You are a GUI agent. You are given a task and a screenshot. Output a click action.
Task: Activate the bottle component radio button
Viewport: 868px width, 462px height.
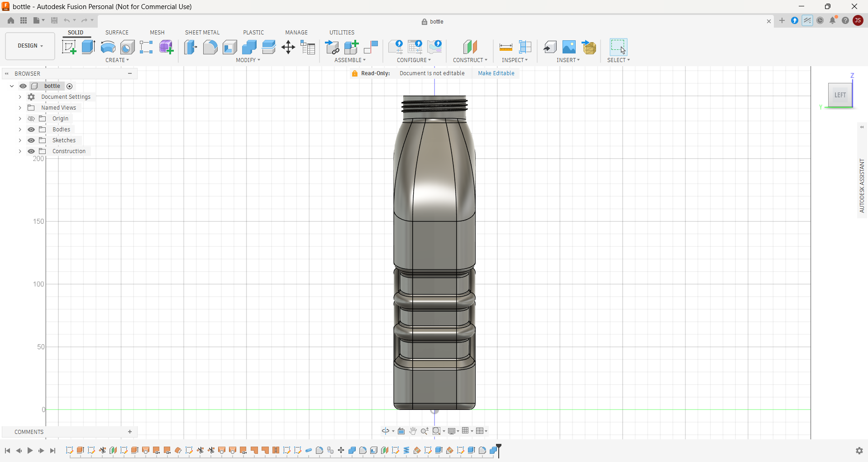tap(70, 86)
